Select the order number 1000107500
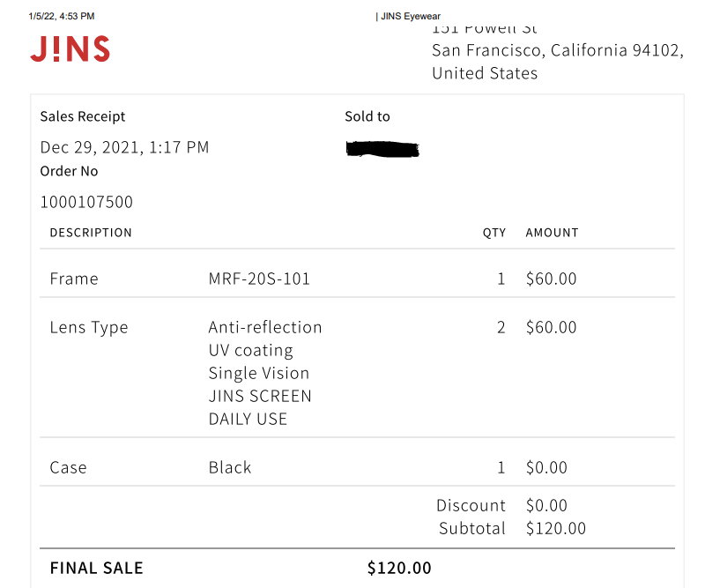This screenshot has height=588, width=705. (86, 202)
